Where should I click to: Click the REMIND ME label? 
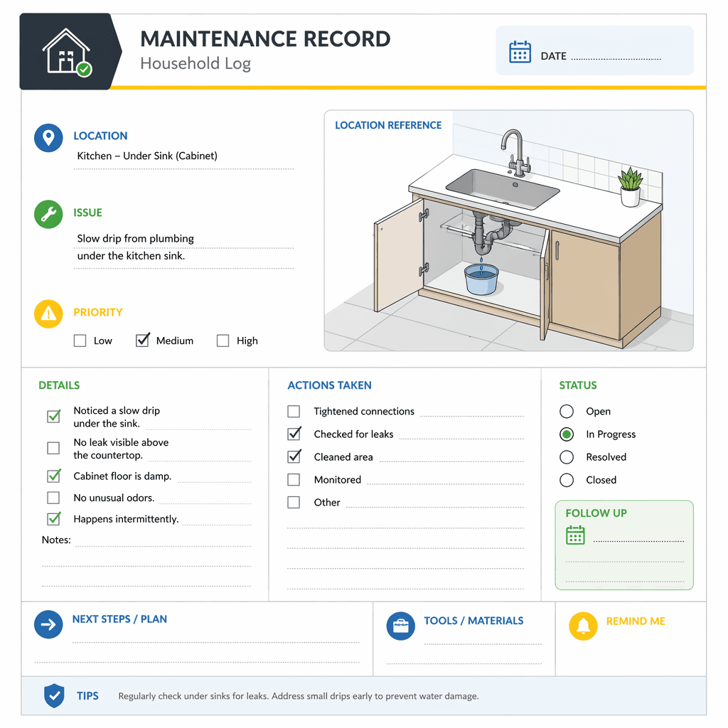point(636,621)
